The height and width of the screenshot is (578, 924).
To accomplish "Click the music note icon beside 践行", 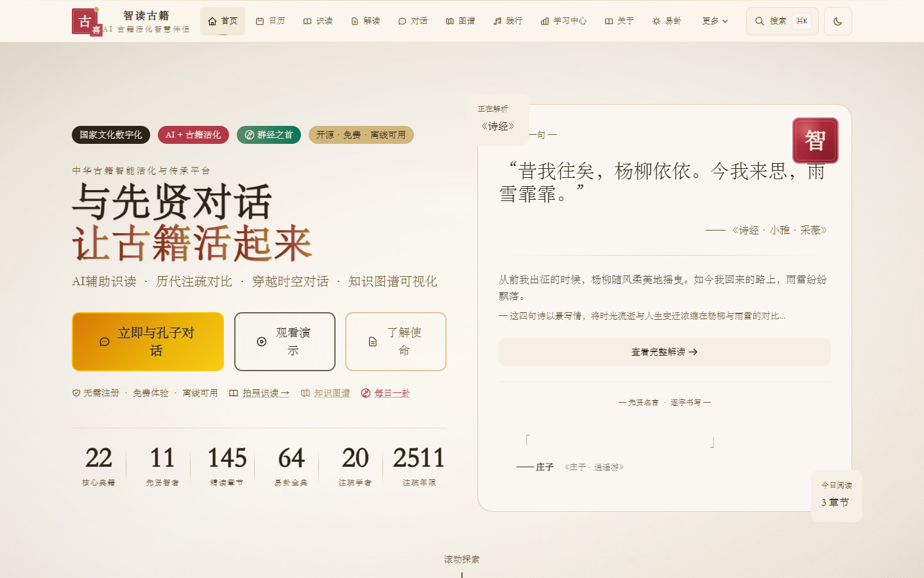I will point(497,21).
